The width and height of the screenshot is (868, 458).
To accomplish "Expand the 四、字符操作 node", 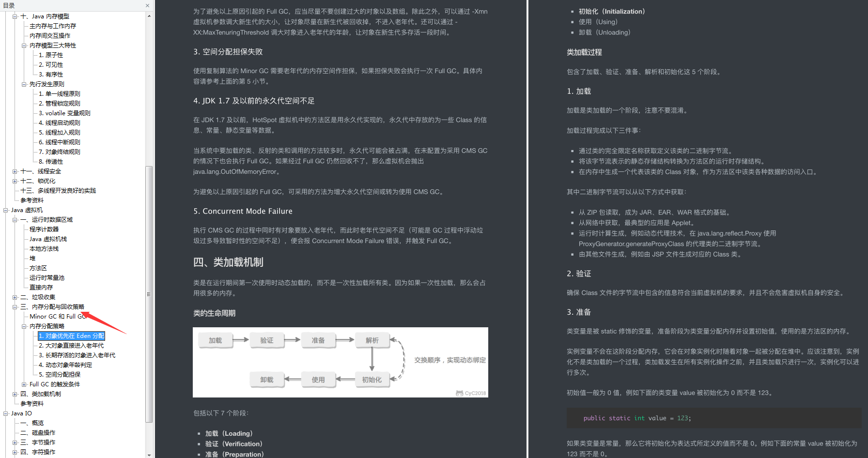I will tap(15, 452).
